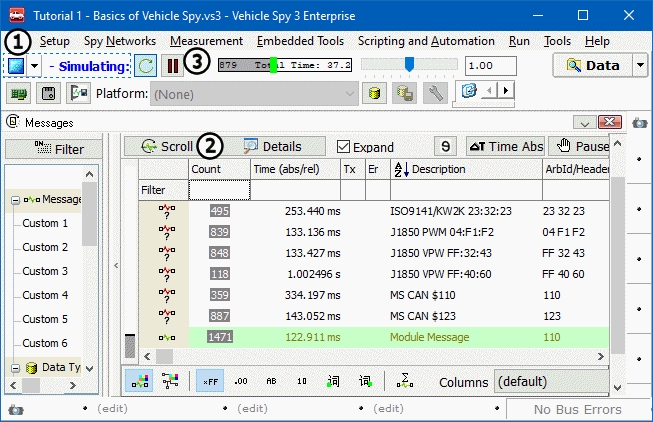Click the wrench setup icon in toolbar
The width and height of the screenshot is (653, 422).
pyautogui.click(x=435, y=93)
